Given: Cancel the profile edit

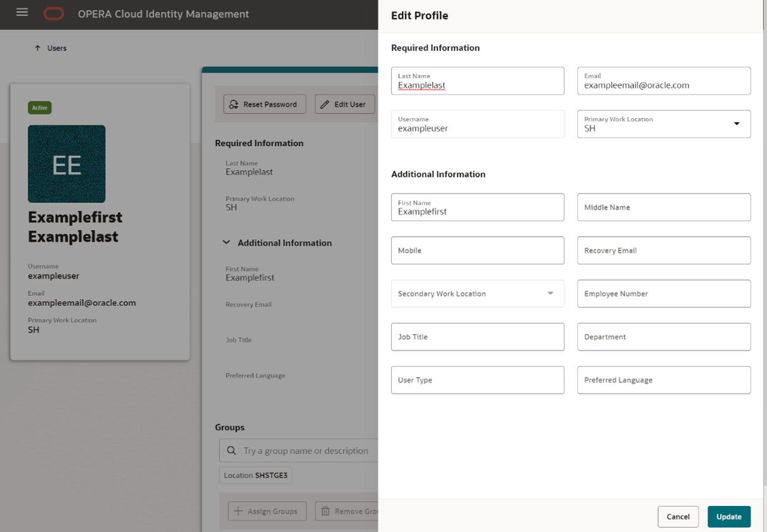Looking at the screenshot, I should [x=678, y=516].
